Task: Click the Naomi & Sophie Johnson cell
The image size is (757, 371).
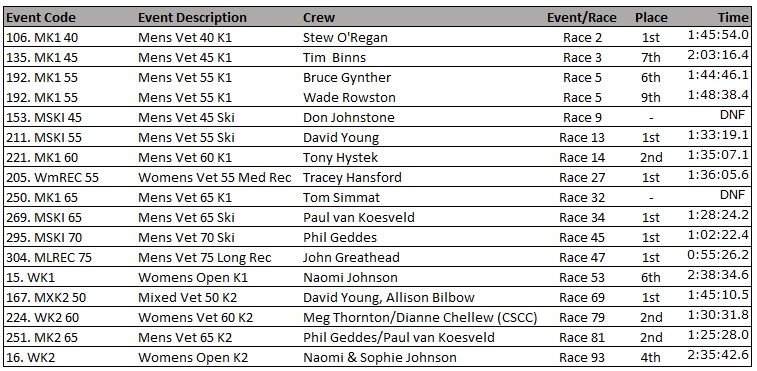Action: tap(379, 358)
